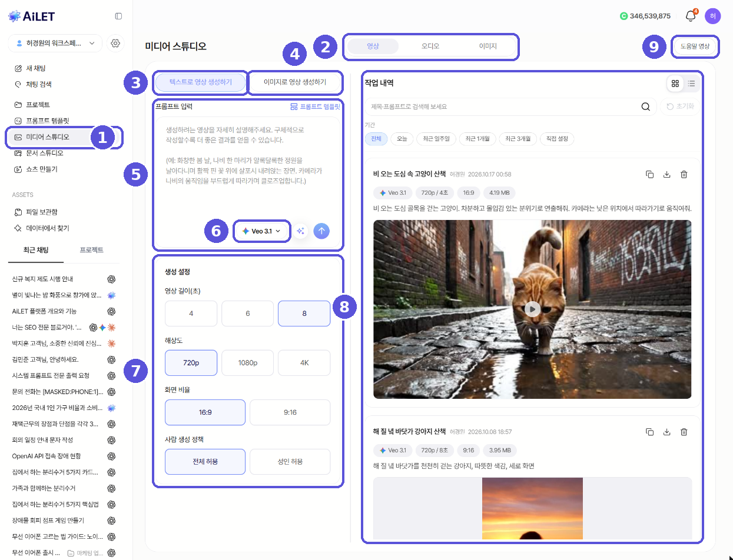Click the AiLET logo
Viewport: 733px width, 560px height.
pyautogui.click(x=32, y=16)
